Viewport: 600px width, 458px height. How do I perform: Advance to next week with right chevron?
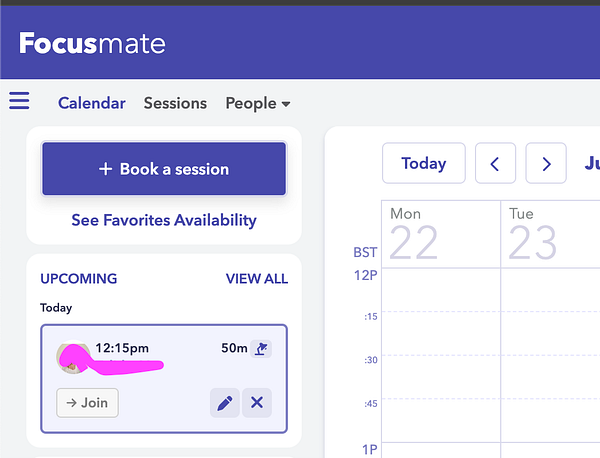pyautogui.click(x=546, y=163)
